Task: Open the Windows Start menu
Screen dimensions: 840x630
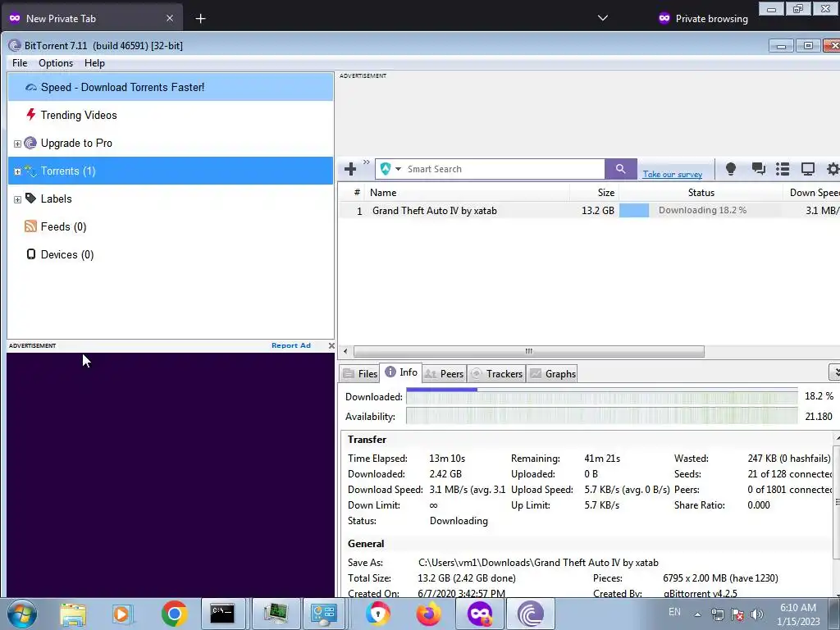Action: point(22,614)
